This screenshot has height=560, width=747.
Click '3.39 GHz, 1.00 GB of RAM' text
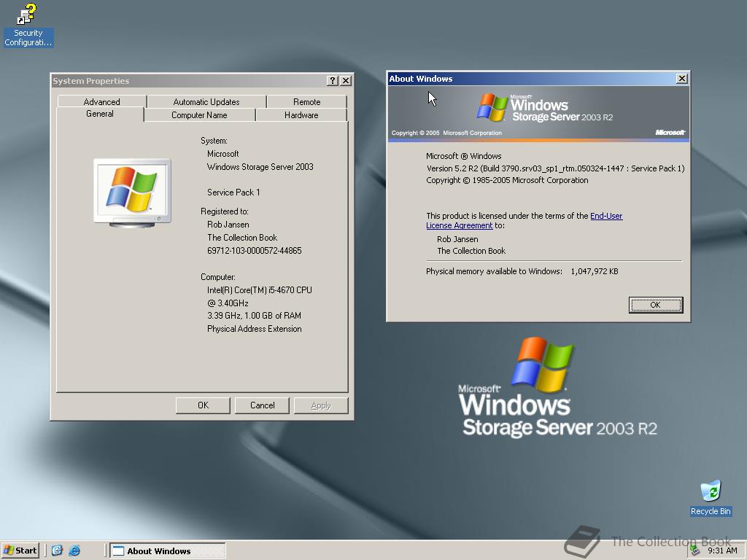tap(254, 316)
